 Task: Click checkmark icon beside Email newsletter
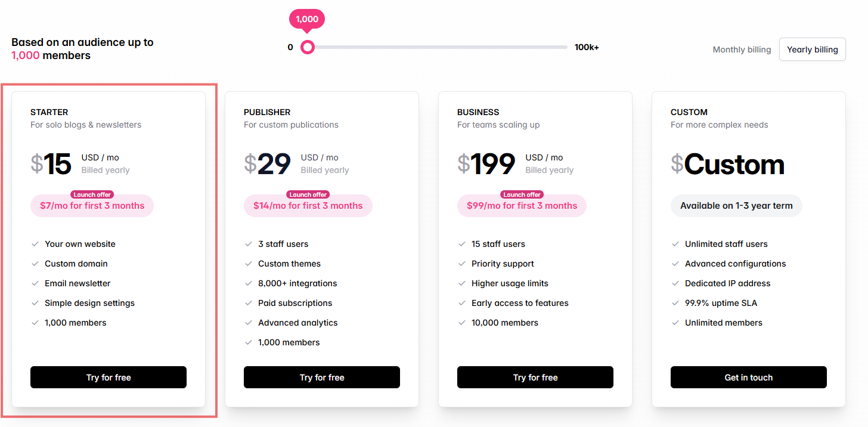pyautogui.click(x=35, y=283)
